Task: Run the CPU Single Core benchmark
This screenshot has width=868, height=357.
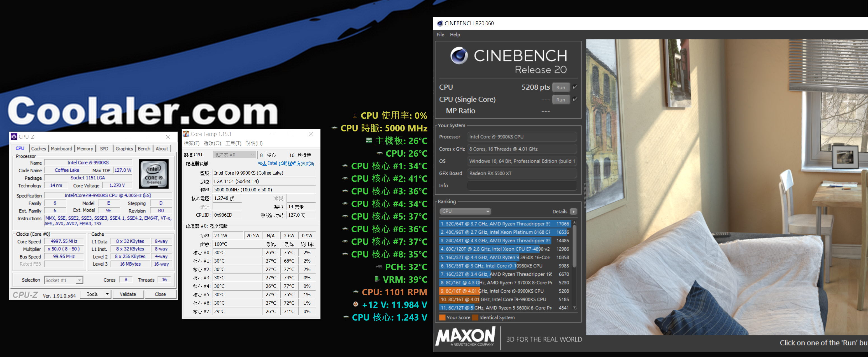Action: point(561,99)
